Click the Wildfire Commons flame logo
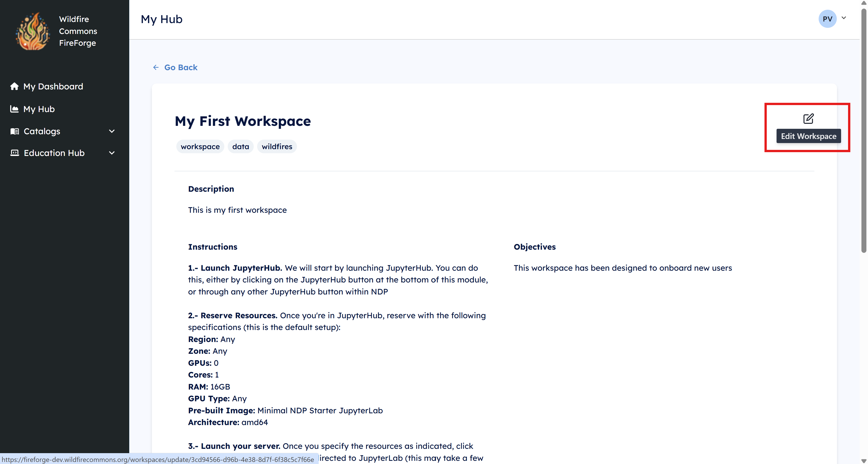This screenshot has height=464, width=868. click(32, 31)
